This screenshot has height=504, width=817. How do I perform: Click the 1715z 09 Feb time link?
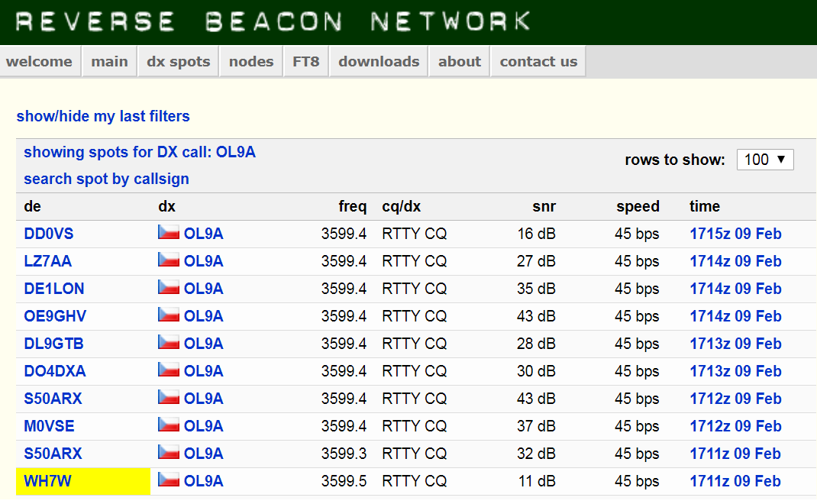[735, 234]
